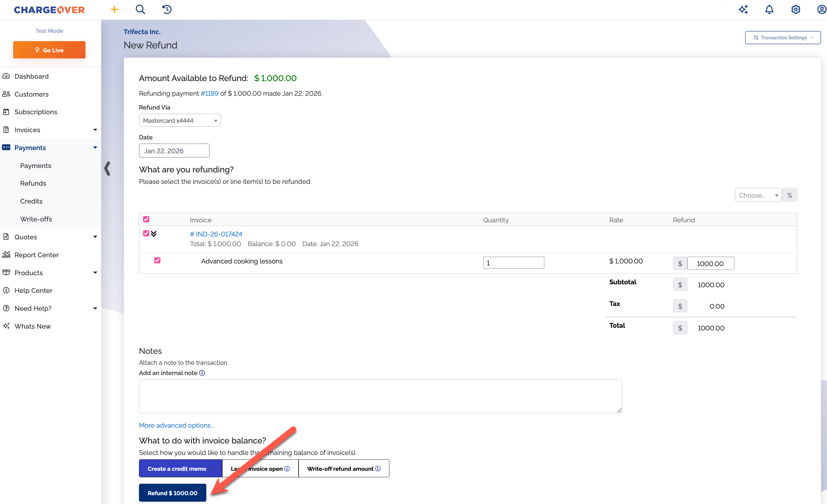The height and width of the screenshot is (504, 827).
Task: Uncheck invoice IND-26-017424 checkbox
Action: click(x=146, y=233)
